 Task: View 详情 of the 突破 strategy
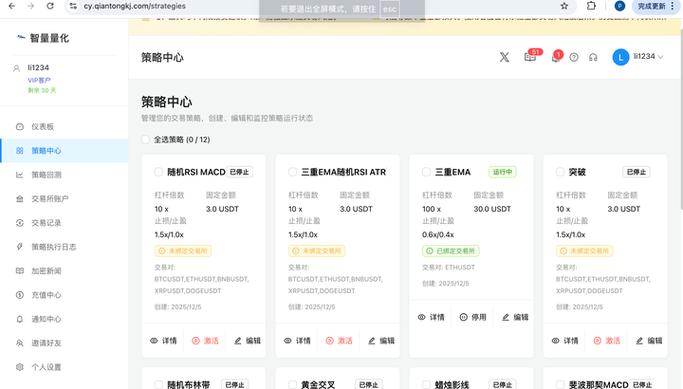pos(565,341)
